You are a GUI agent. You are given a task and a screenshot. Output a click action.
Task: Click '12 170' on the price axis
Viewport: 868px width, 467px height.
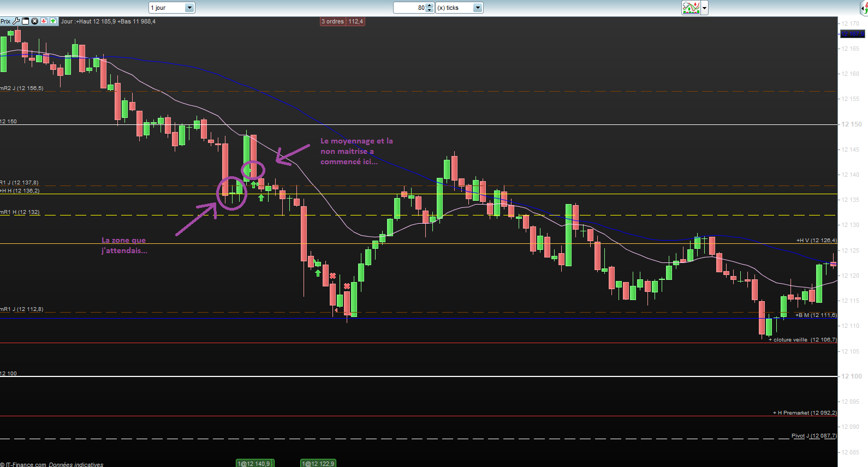click(851, 23)
